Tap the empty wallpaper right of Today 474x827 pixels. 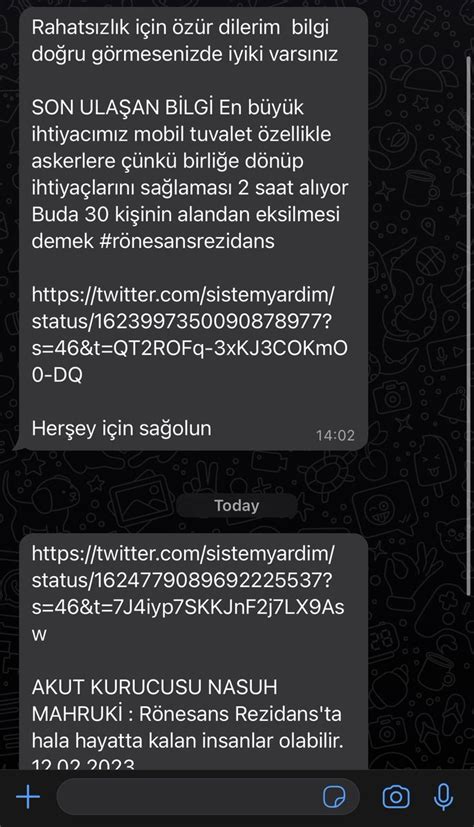385,505
